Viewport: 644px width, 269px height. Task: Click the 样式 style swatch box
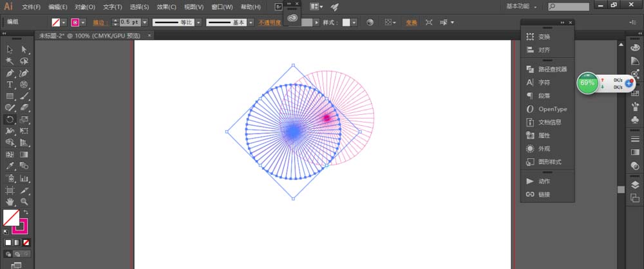click(346, 23)
